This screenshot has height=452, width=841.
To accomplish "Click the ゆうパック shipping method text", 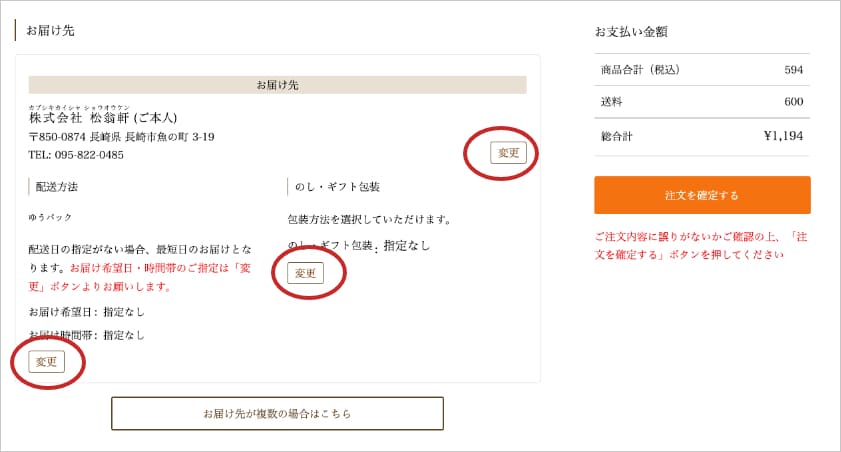I will (x=50, y=217).
